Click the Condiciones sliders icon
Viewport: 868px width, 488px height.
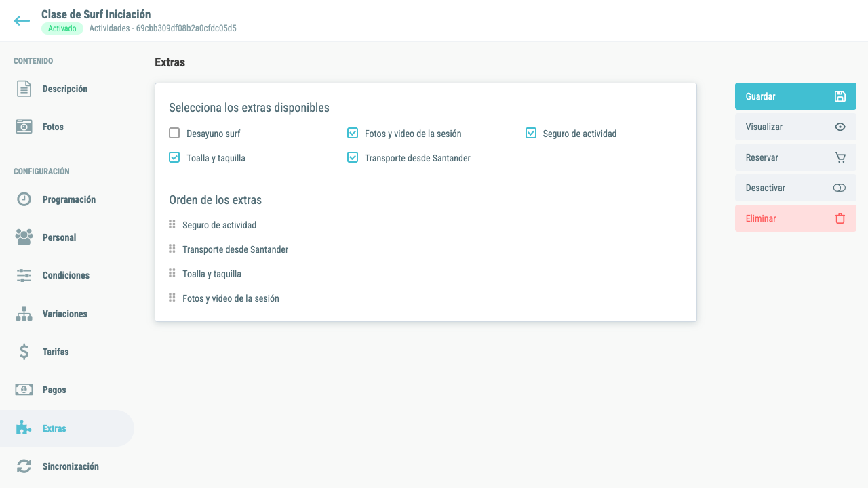tap(24, 275)
